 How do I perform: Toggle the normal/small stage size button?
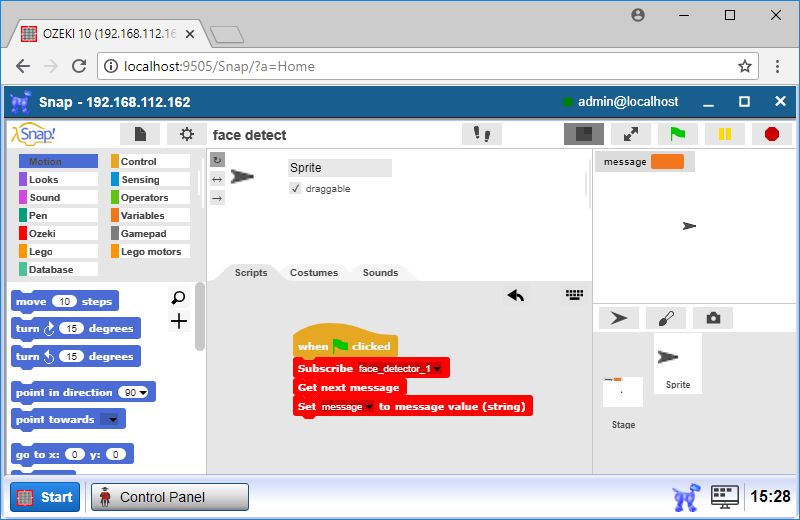584,134
